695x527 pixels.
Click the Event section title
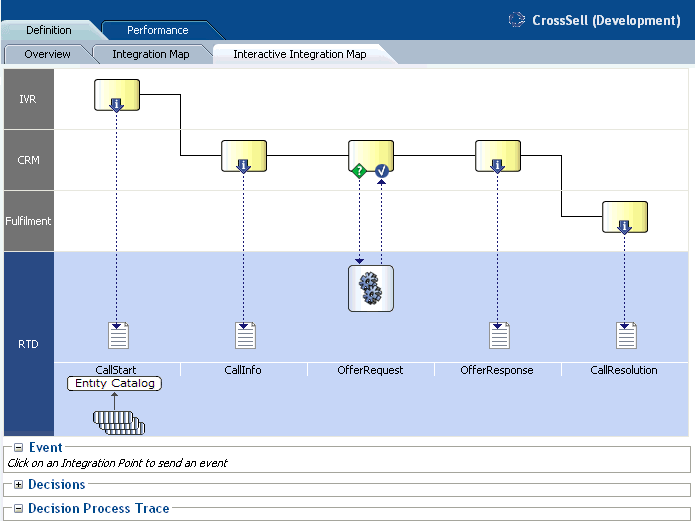pyautogui.click(x=46, y=448)
